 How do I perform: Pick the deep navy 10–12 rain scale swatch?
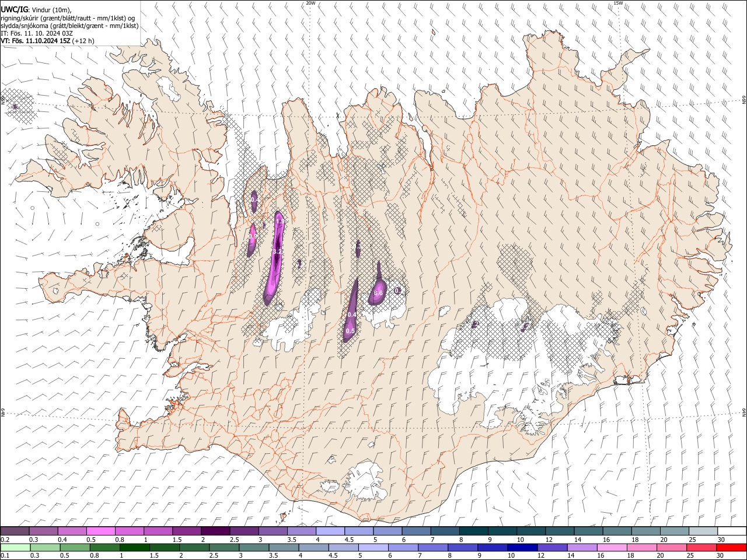pos(523,547)
